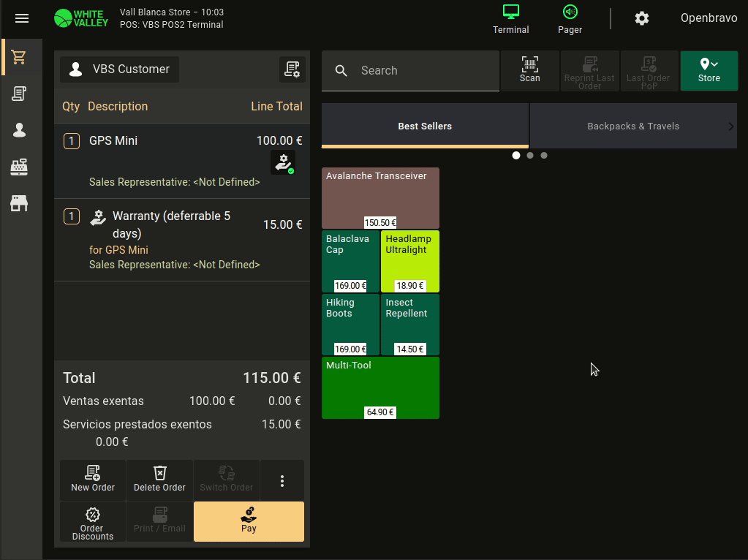Open the receipts sidebar icon
Viewport: 748px width, 560px height.
[x=19, y=94]
